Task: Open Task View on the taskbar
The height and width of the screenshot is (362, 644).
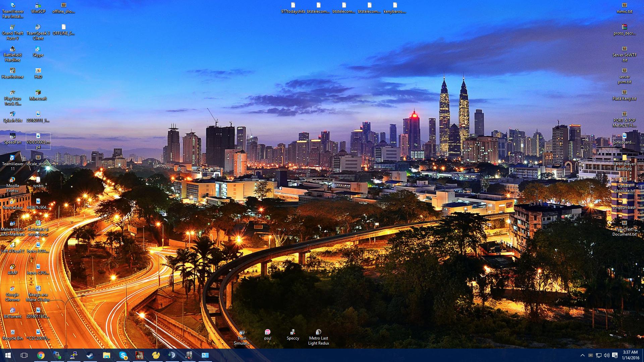Action: tap(24, 355)
